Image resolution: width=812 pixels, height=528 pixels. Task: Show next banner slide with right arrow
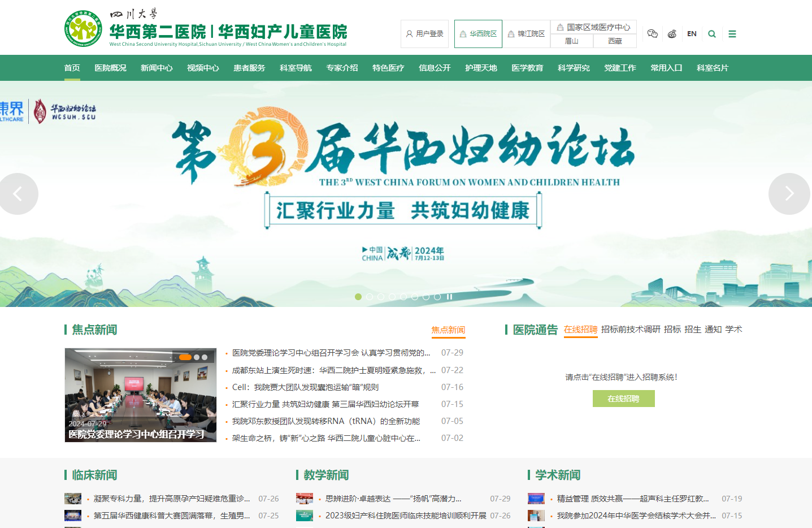[789, 194]
